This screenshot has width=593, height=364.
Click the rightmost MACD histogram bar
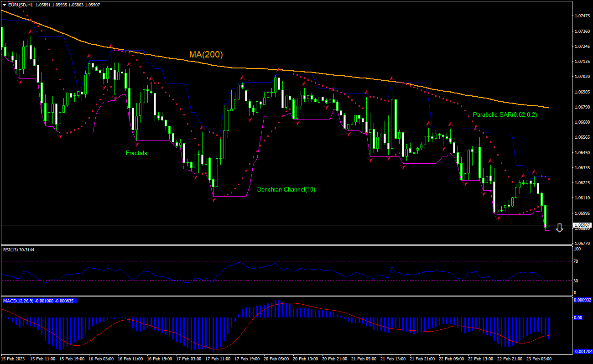(x=548, y=328)
